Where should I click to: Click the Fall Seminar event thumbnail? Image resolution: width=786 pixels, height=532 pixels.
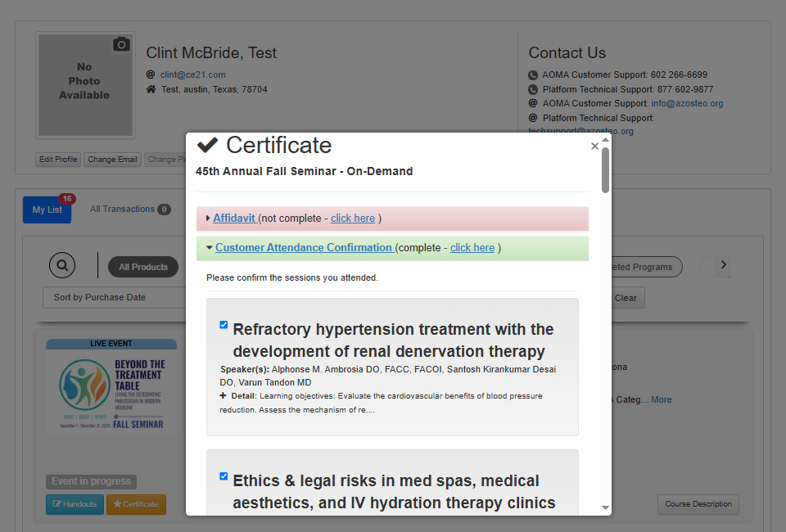111,389
